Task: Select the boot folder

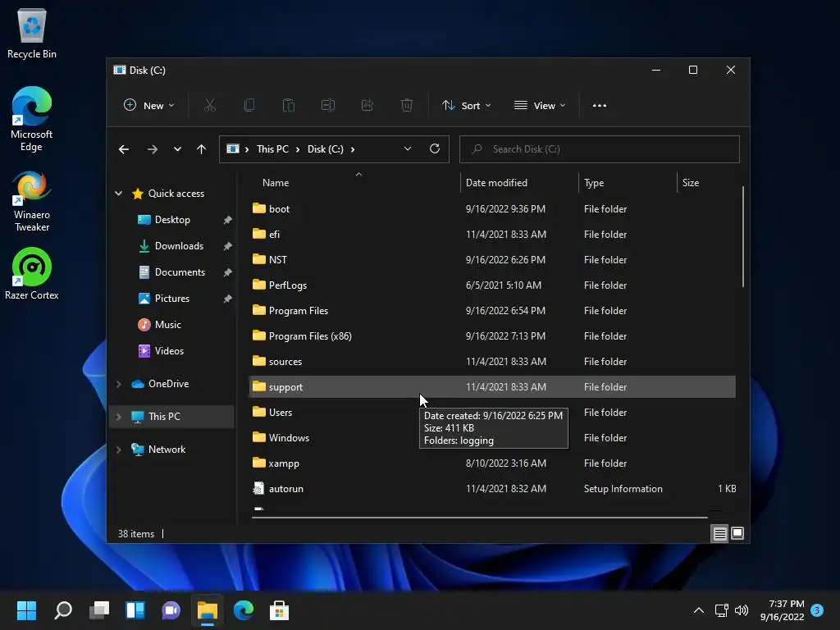Action: (x=492, y=209)
